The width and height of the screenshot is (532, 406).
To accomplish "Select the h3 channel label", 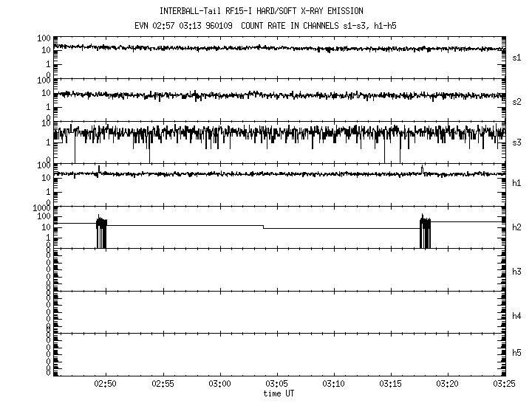I will pos(517,271).
